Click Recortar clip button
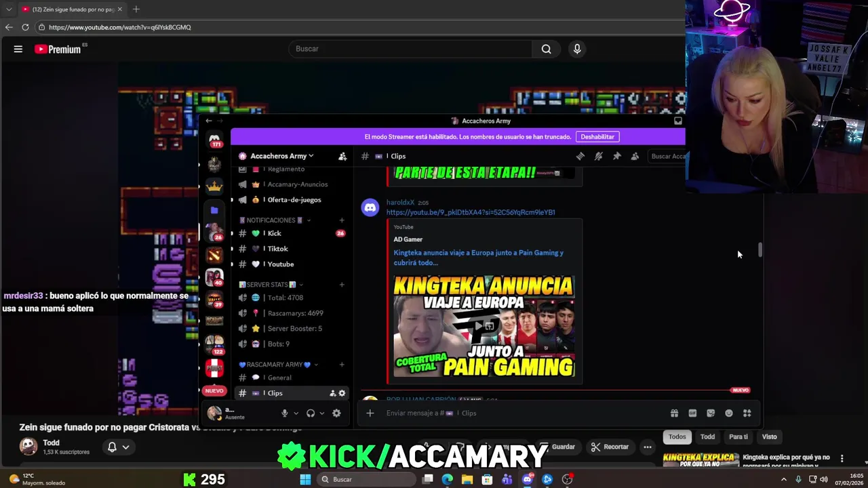The image size is (868, 488). [610, 447]
